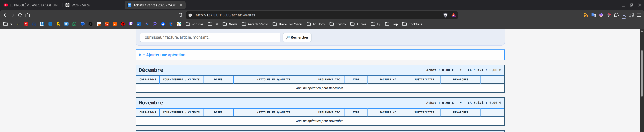
Task: Focus the 'Fournisseur, facture, article, montant' search field
Action: pyautogui.click(x=210, y=37)
